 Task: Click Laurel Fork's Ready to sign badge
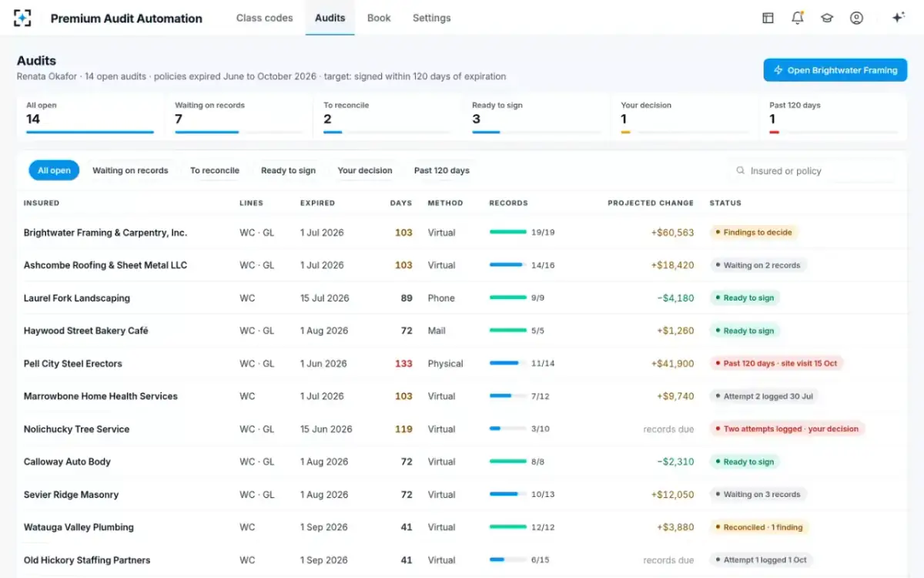[x=745, y=297]
